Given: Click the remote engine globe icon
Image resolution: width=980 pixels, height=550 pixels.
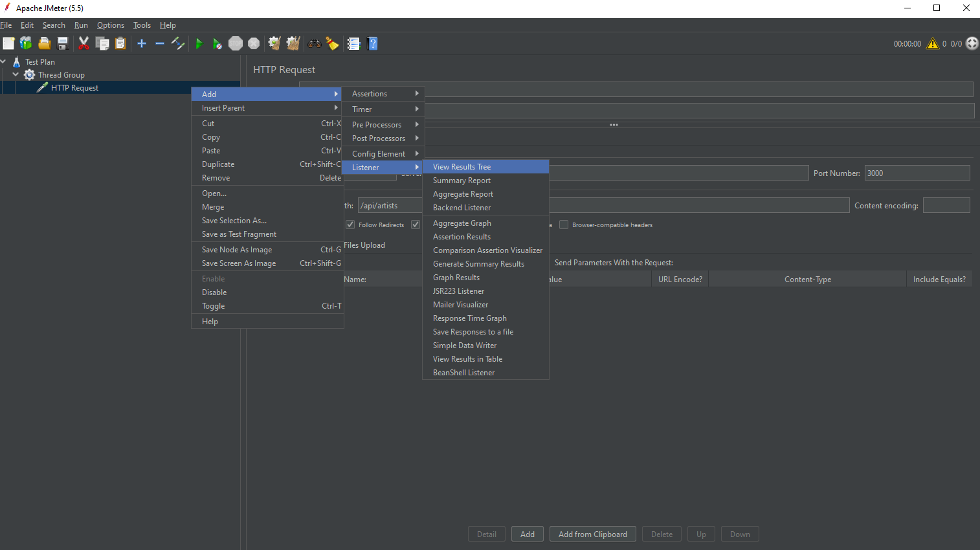Looking at the screenshot, I should pyautogui.click(x=972, y=43).
